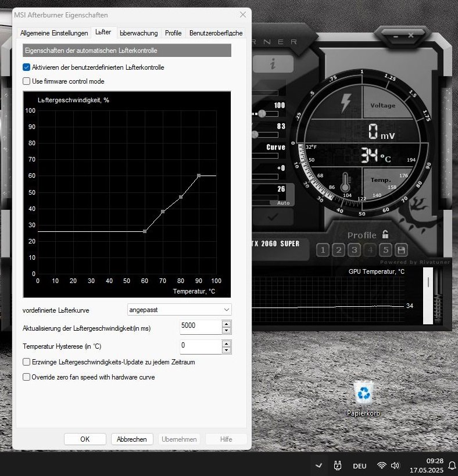Switch to the Überwachung tab
458x476 pixels.
click(139, 33)
